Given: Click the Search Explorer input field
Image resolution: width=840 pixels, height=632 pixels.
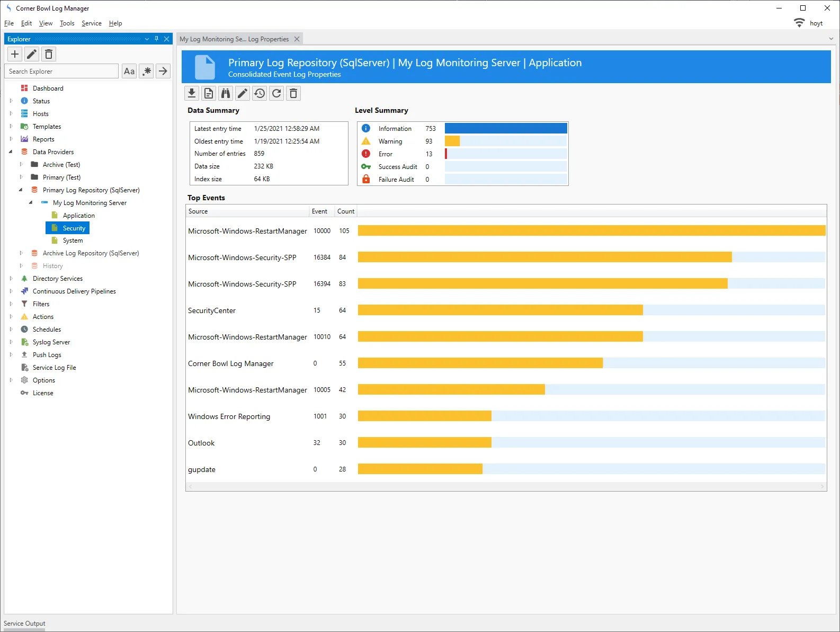Looking at the screenshot, I should pyautogui.click(x=61, y=71).
